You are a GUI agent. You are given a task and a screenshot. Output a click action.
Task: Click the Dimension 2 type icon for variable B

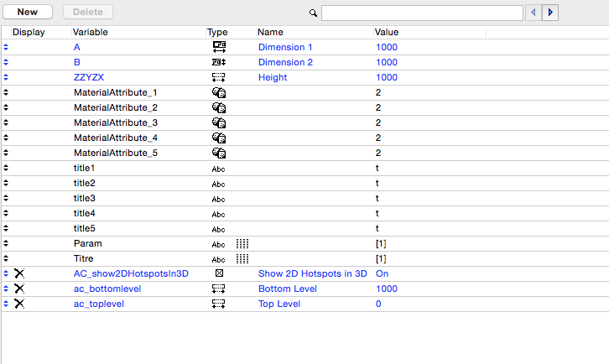[x=219, y=62]
